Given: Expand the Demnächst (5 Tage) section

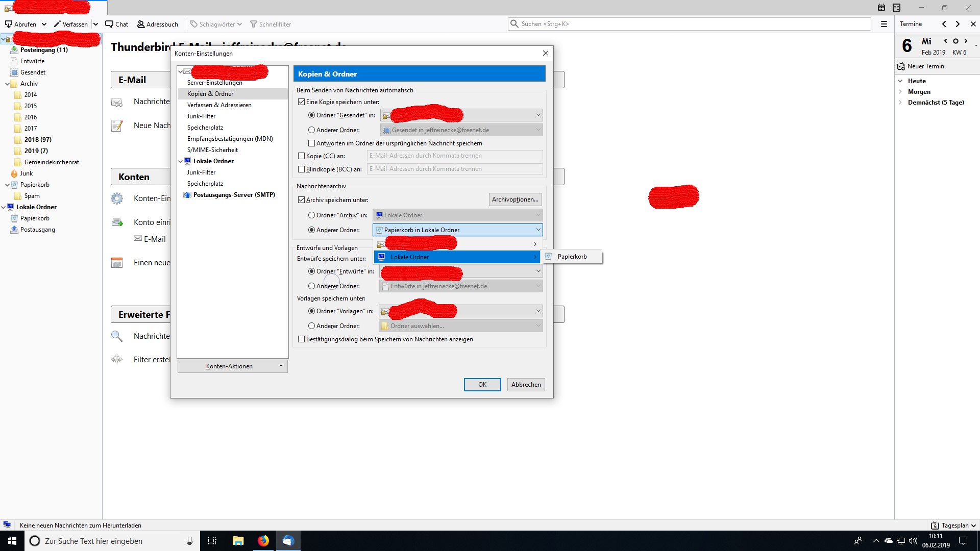Looking at the screenshot, I should click(900, 103).
